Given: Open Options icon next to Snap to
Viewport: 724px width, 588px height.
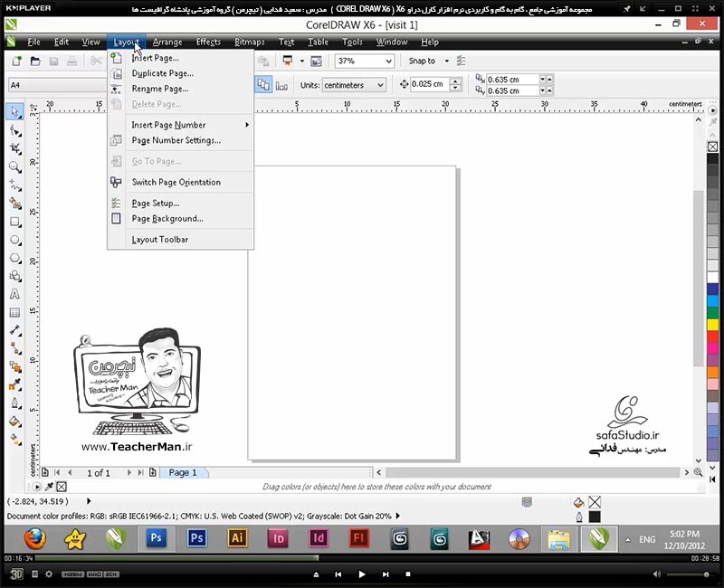Looking at the screenshot, I should pos(461,61).
